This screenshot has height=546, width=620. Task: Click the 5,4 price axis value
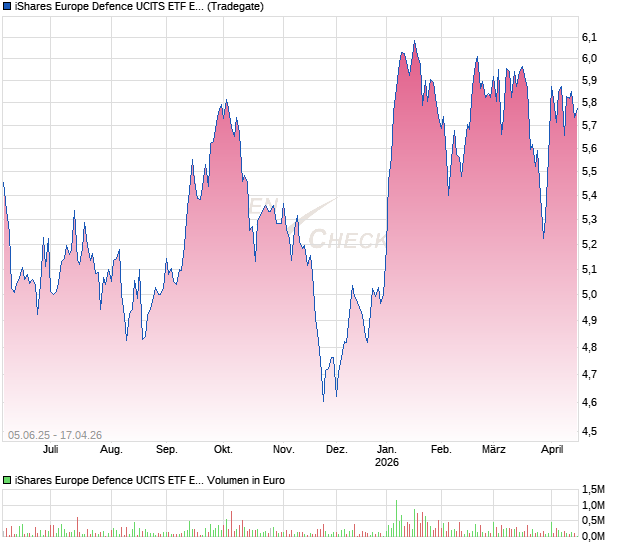tap(589, 195)
